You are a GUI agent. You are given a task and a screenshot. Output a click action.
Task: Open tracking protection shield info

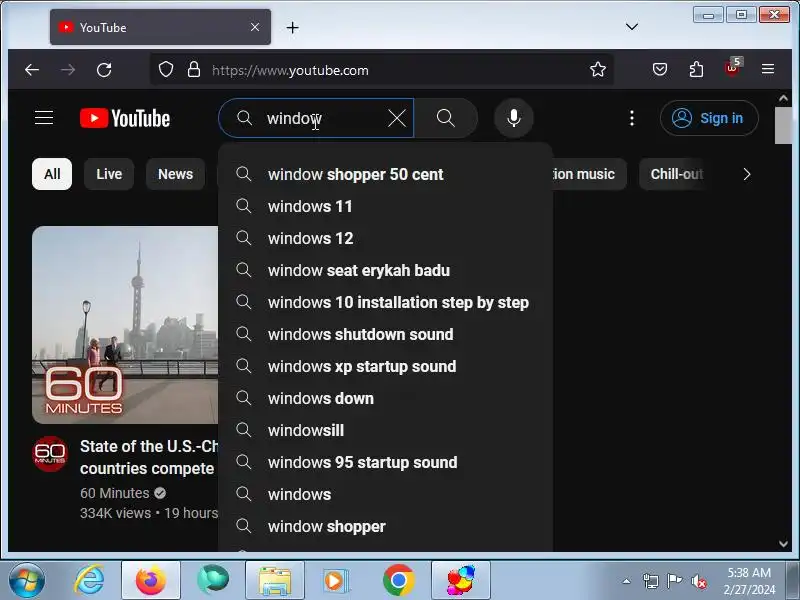click(166, 69)
